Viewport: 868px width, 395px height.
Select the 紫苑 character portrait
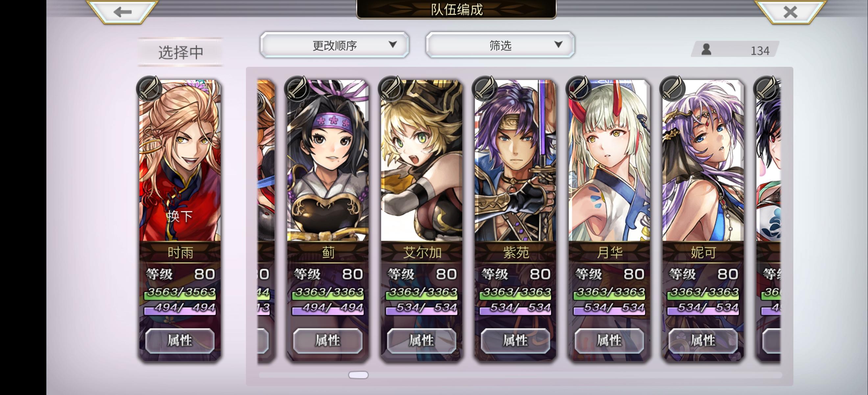pos(515,161)
